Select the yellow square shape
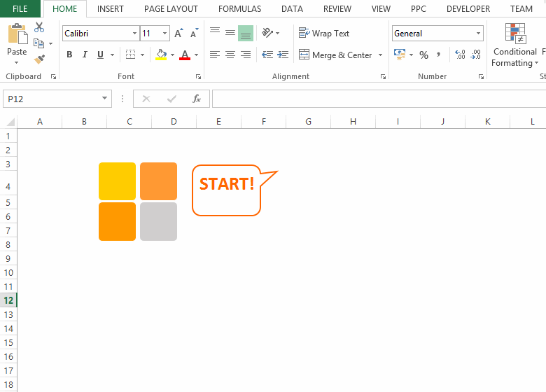 pos(118,181)
